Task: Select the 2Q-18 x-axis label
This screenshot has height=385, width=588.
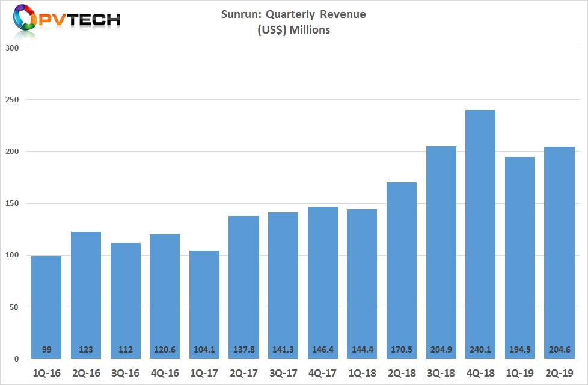Action: click(402, 373)
